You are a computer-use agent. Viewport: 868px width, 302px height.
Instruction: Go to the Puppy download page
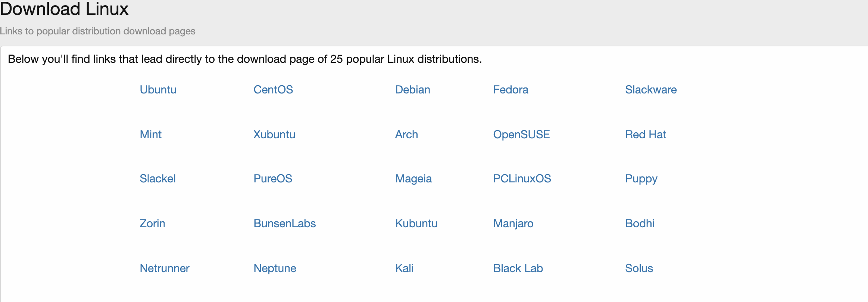pos(641,179)
